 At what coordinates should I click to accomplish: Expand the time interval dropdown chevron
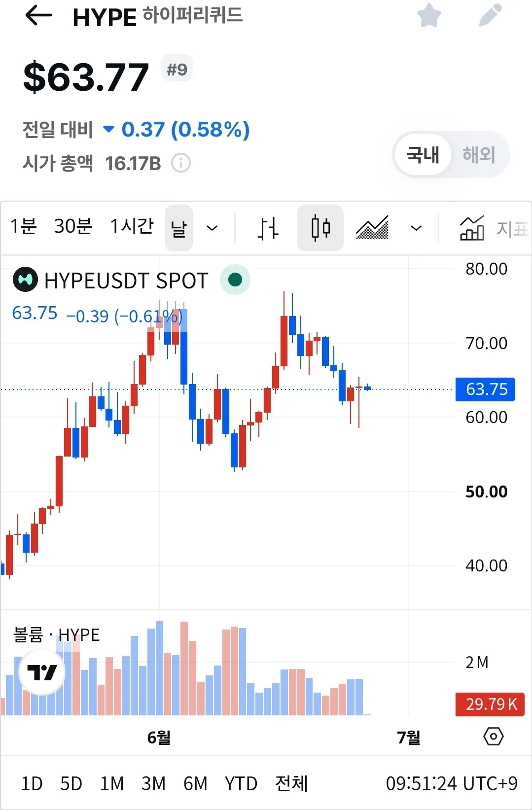[x=212, y=228]
